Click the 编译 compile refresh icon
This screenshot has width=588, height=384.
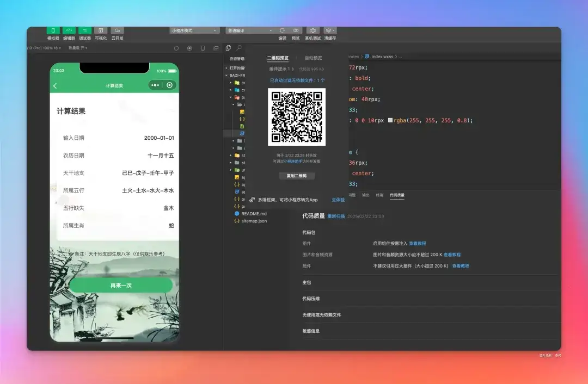pos(283,30)
